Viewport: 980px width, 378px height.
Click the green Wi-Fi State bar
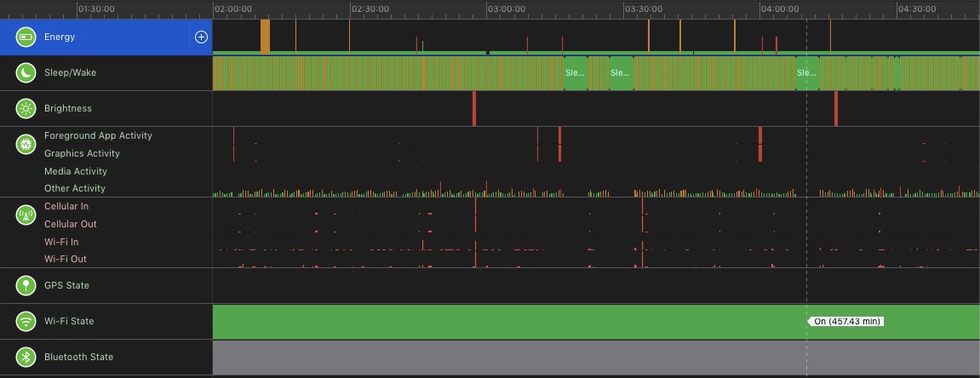[x=596, y=322]
